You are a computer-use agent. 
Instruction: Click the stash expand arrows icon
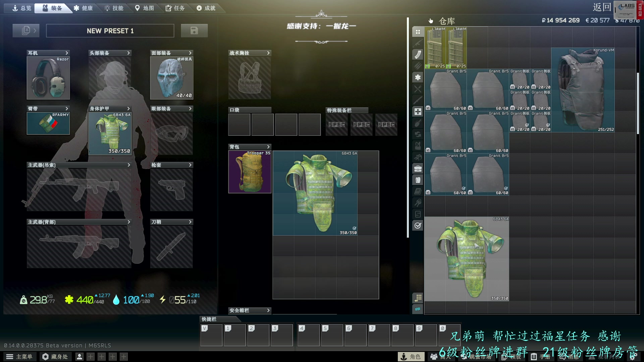click(x=418, y=309)
